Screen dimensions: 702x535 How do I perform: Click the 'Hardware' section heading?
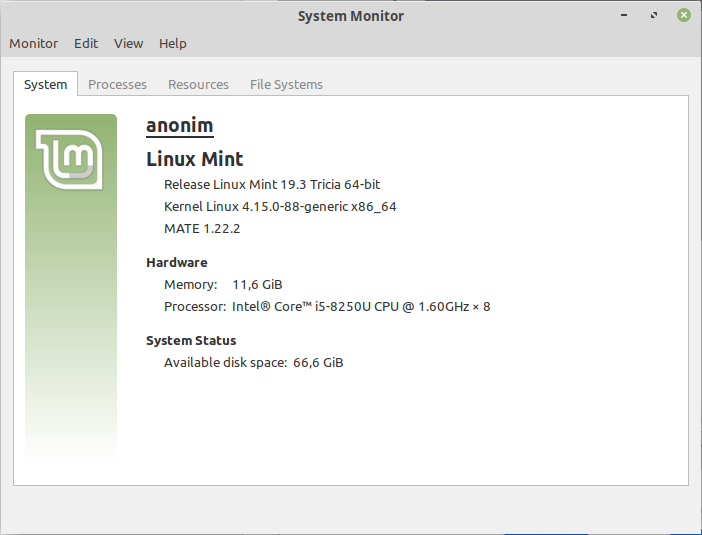pyautogui.click(x=177, y=262)
